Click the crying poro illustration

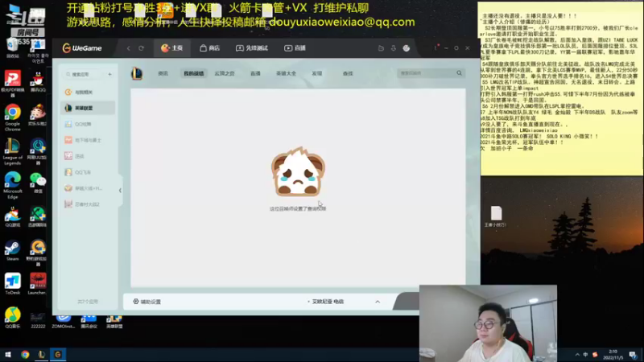click(x=298, y=172)
